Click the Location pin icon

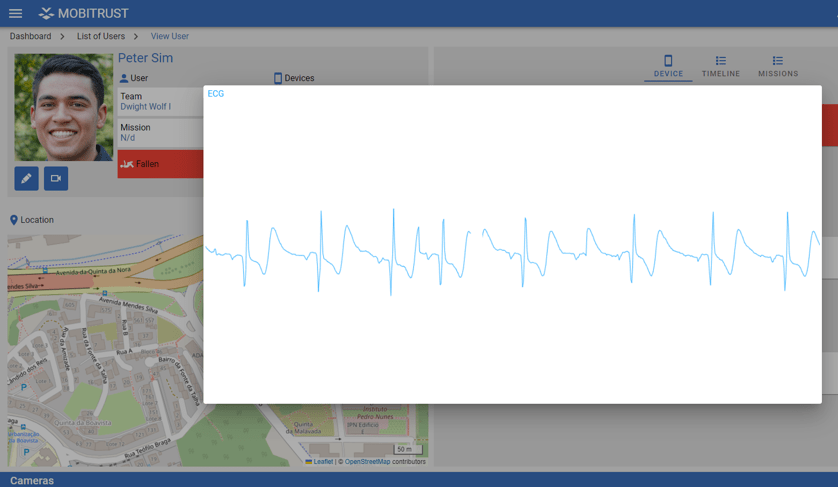14,220
